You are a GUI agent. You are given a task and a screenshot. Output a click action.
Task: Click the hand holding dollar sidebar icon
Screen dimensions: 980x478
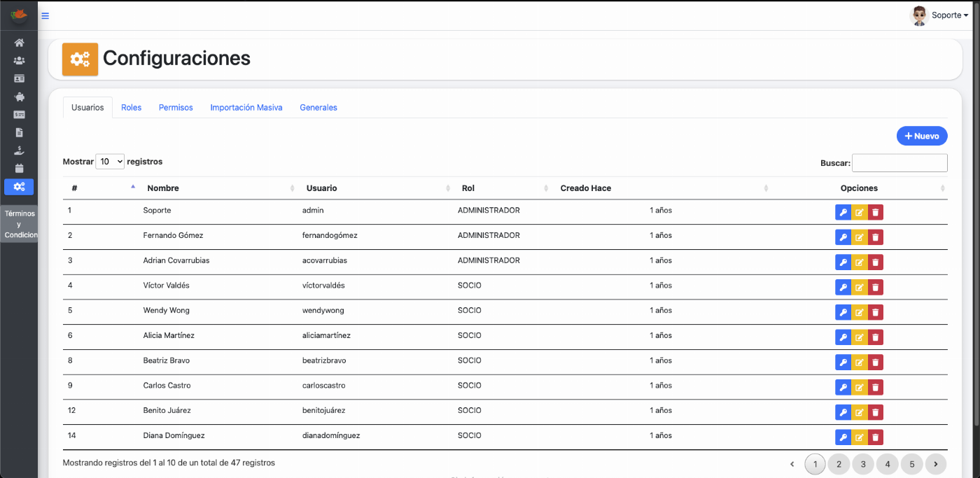19,150
